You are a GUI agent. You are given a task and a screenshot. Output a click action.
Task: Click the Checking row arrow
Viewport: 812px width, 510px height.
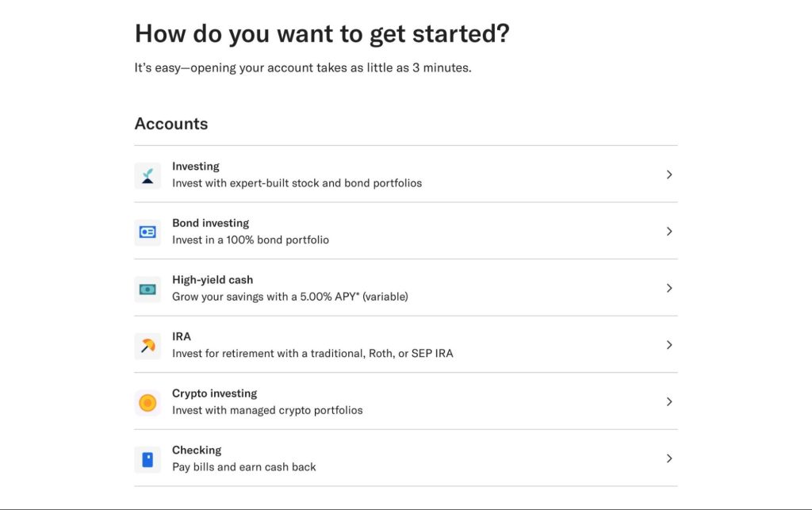click(x=669, y=458)
